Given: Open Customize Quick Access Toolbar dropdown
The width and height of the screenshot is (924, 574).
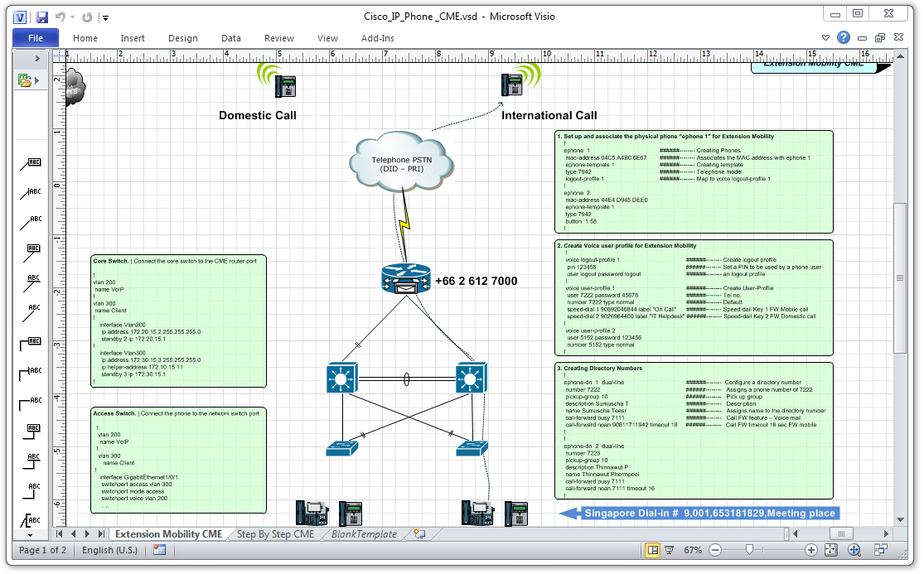Looking at the screenshot, I should (105, 17).
